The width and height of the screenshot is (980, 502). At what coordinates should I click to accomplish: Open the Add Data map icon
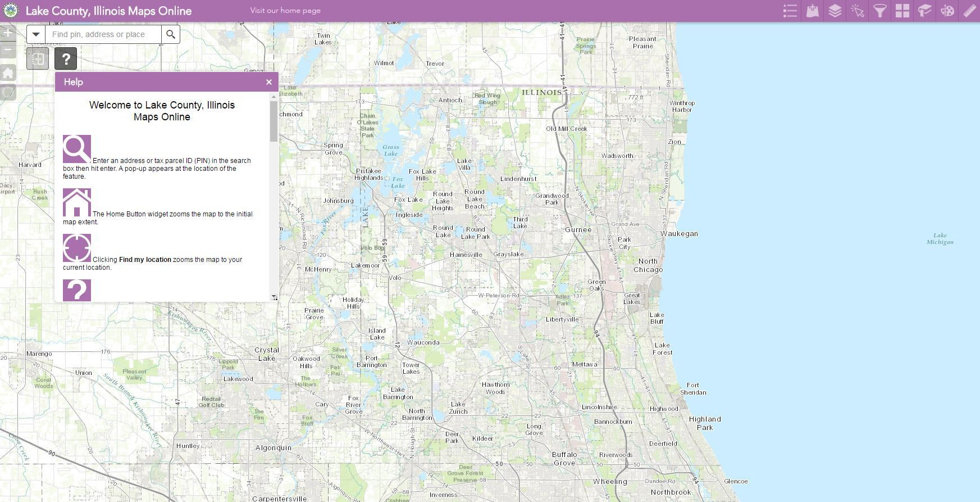pos(813,11)
